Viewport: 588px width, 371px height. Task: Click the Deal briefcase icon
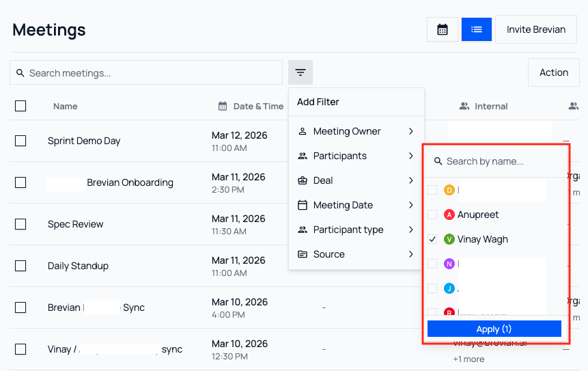pos(303,180)
